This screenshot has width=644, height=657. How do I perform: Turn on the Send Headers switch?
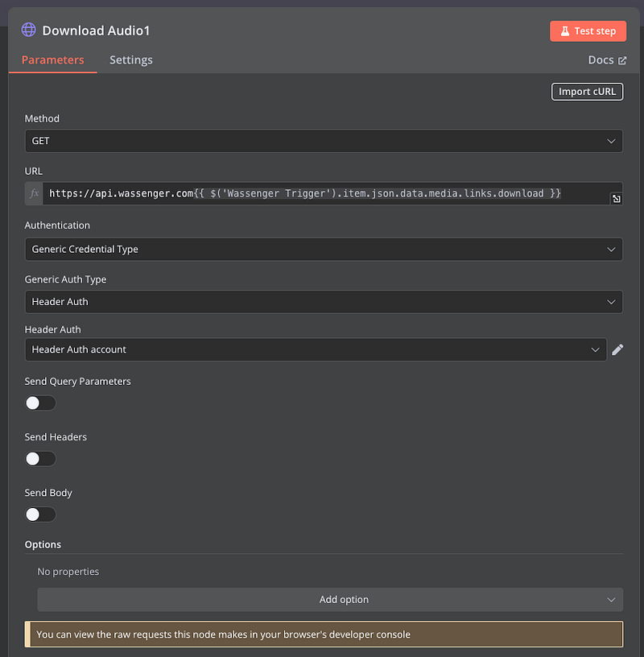40,458
